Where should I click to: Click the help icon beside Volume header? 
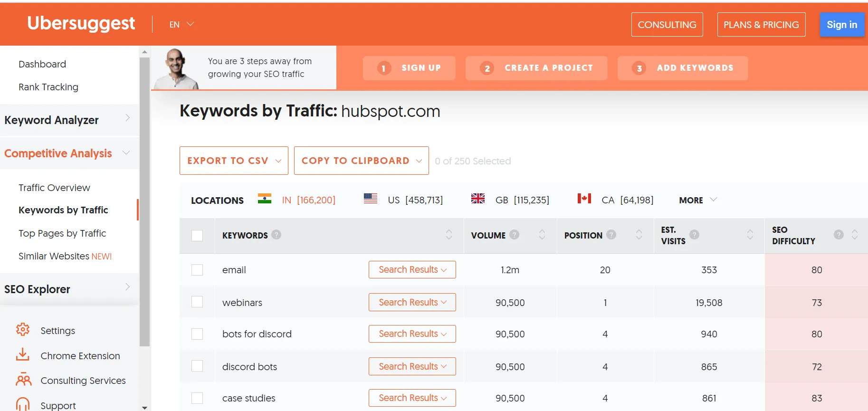(514, 235)
